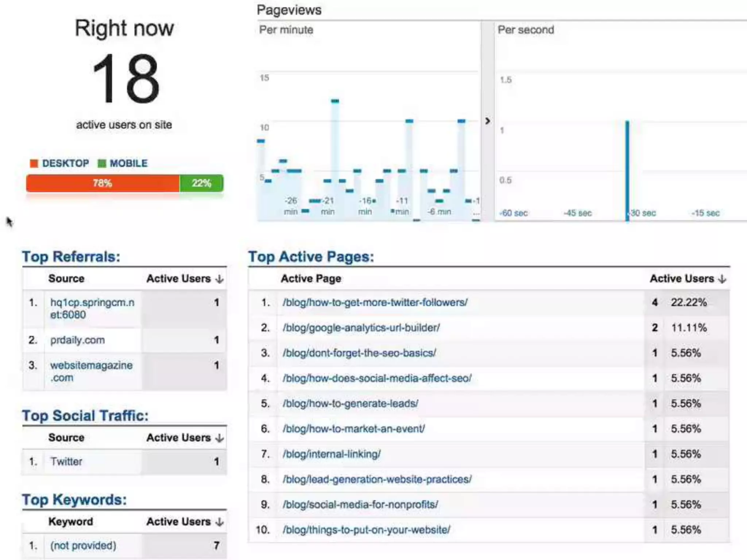Open the how-to-generate-leads active page
Screen dimensions: 747x560
coord(350,404)
